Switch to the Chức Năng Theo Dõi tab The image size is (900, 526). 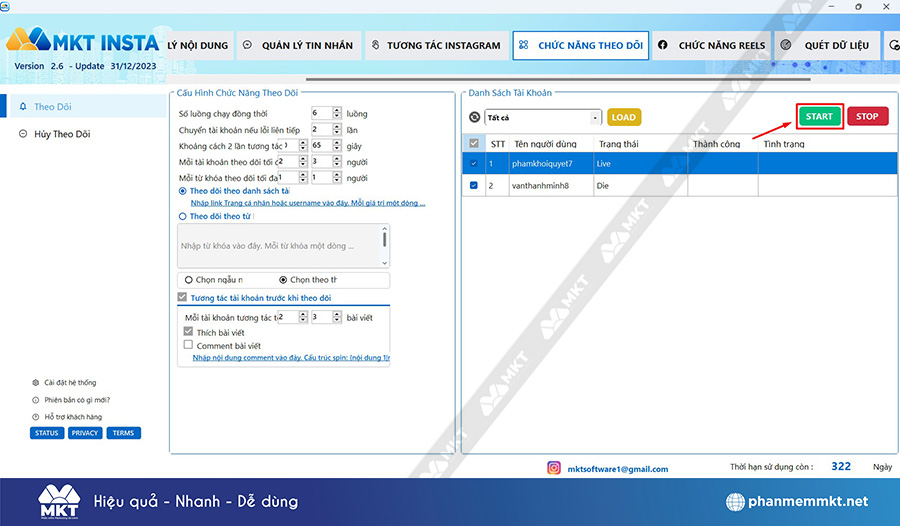(580, 45)
